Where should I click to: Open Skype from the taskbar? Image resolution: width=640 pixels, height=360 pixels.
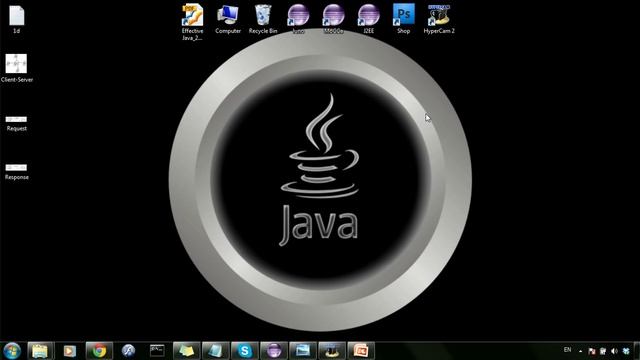(x=244, y=351)
